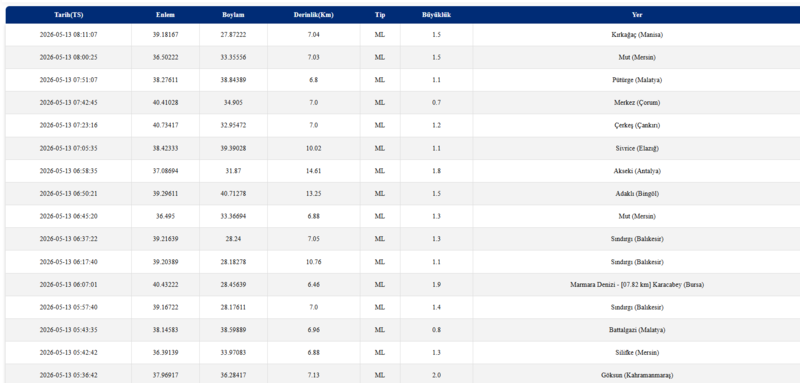Click longitude value 33.97083
This screenshot has width=800, height=383.
233,353
